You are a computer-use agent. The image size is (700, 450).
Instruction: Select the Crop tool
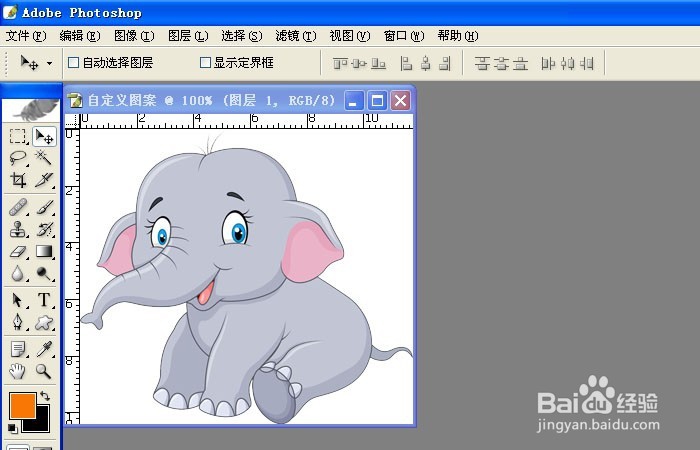(x=18, y=180)
